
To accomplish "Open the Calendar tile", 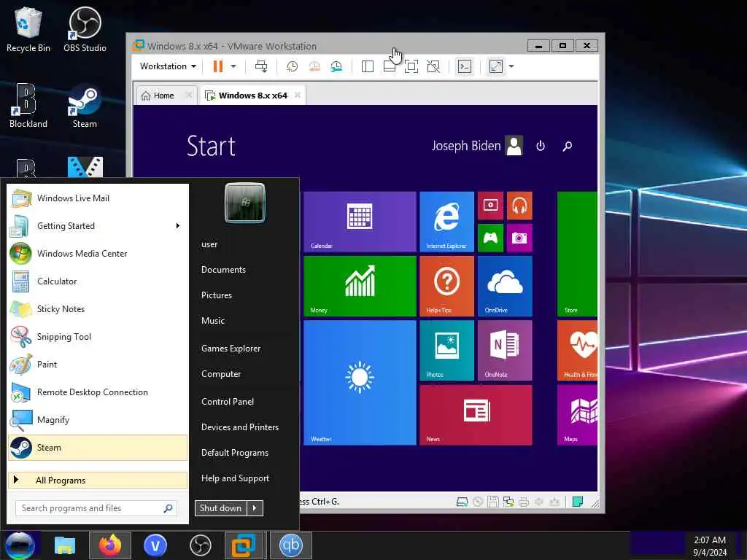I will (x=360, y=222).
